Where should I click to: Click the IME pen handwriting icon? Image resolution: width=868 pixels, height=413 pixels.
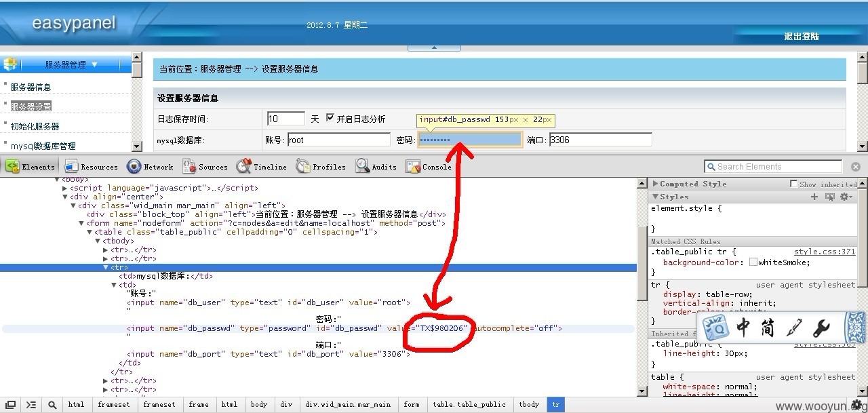793,328
